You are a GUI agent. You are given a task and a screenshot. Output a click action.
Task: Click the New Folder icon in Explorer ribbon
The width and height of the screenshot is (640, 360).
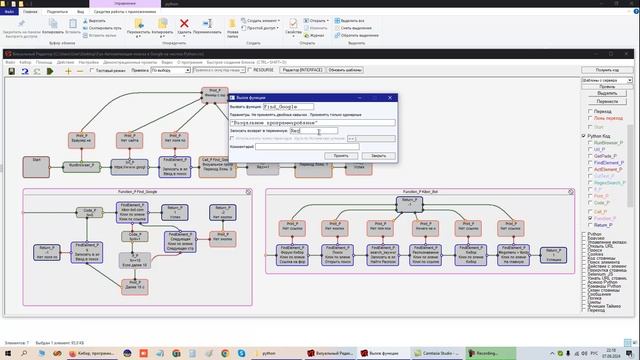tap(232, 24)
